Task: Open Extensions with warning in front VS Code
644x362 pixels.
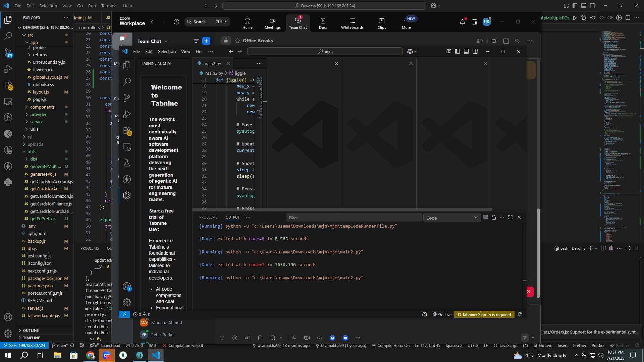Action: pos(127,131)
